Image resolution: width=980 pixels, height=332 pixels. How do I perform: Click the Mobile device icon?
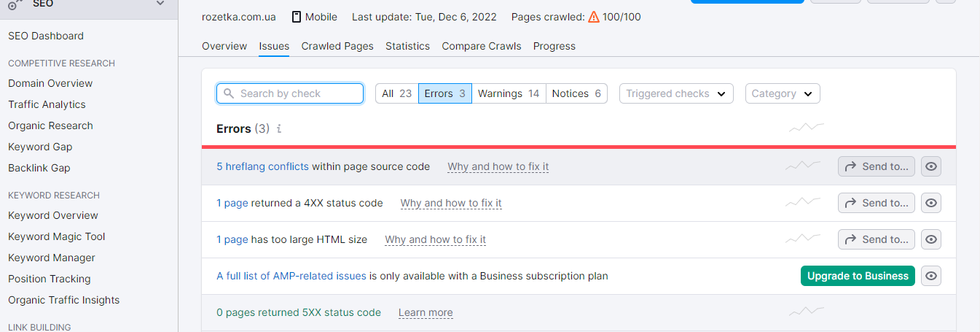pos(297,16)
